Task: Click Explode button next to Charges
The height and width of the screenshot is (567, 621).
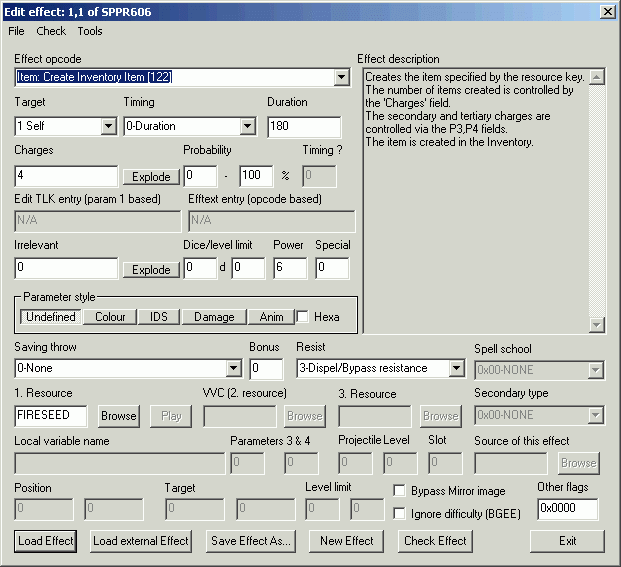Action: [151, 177]
